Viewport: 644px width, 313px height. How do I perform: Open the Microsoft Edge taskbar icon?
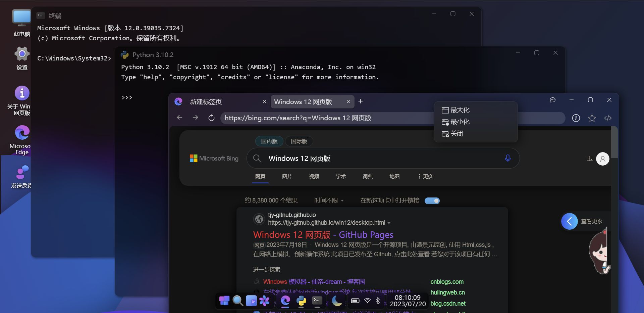point(285,301)
